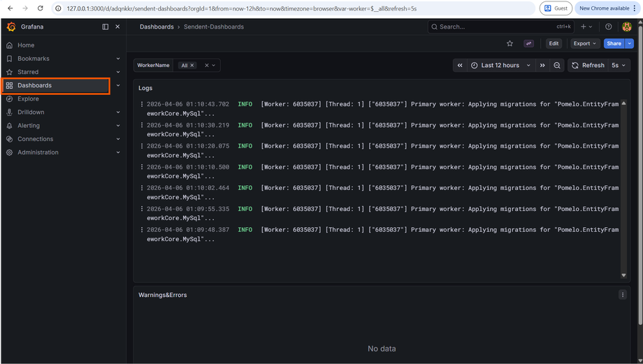Open the Chrome three-dot menu
This screenshot has height=364, width=643.
tap(635, 8)
